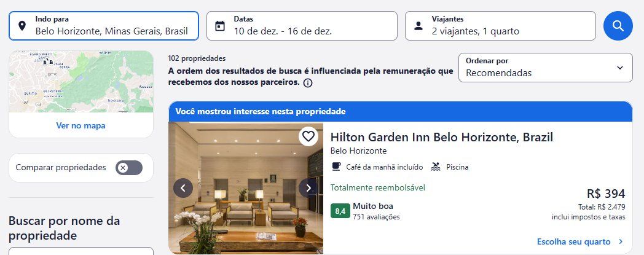Click Ver no mapa link

81,125
